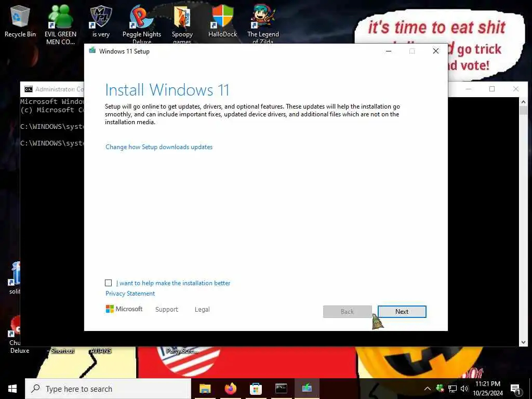Check 'I want to help make installation better'
The height and width of the screenshot is (399, 532).
coord(108,283)
